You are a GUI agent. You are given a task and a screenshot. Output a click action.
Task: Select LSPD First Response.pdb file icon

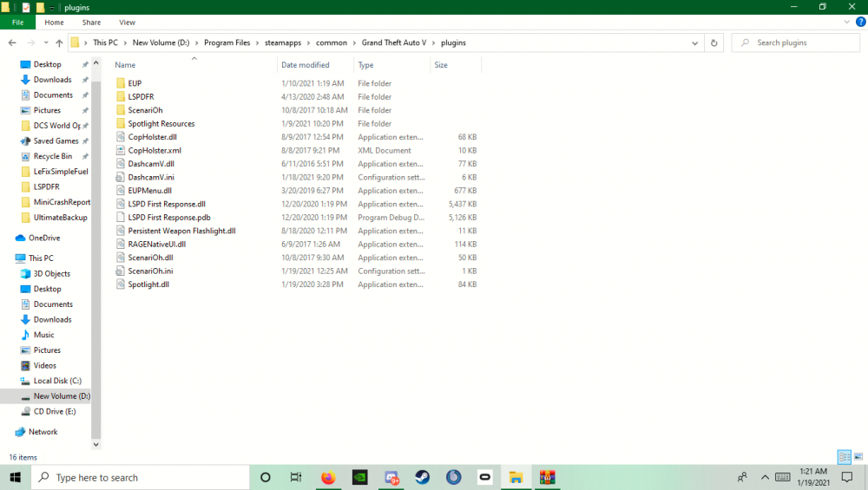pos(121,218)
